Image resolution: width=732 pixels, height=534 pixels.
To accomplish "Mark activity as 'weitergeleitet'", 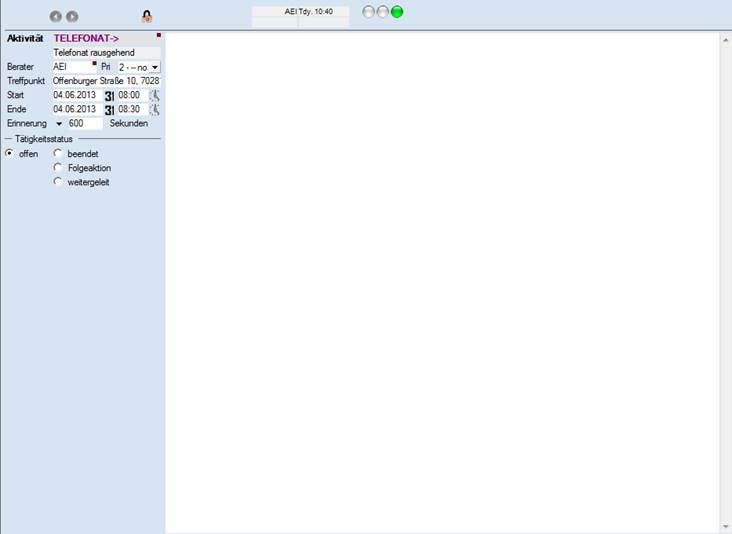I will pyautogui.click(x=58, y=182).
